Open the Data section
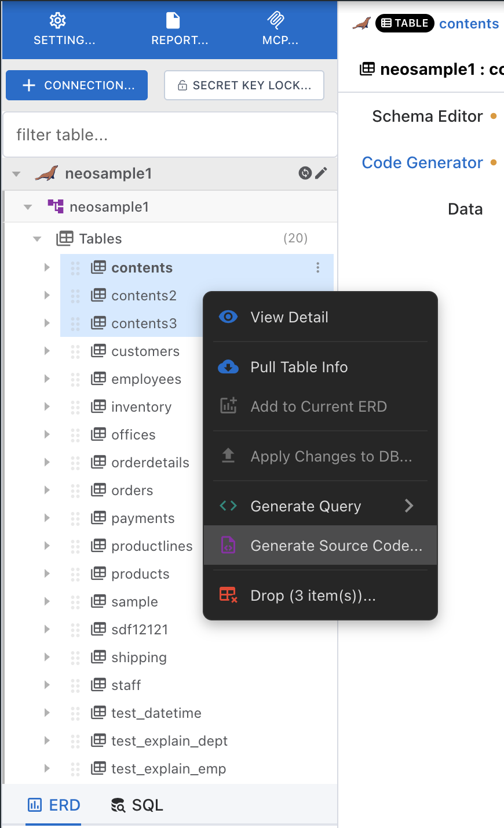The height and width of the screenshot is (828, 504). point(465,209)
